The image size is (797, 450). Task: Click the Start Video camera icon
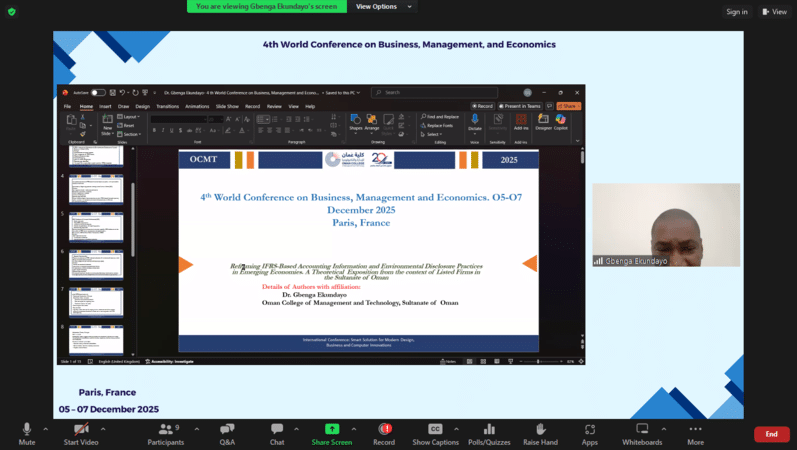80,429
